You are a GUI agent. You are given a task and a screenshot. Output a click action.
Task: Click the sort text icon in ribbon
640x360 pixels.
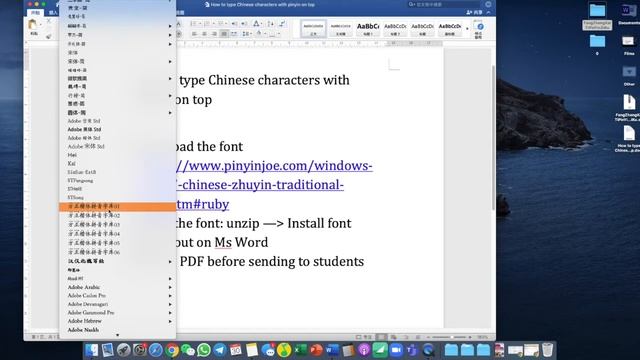(x=270, y=24)
